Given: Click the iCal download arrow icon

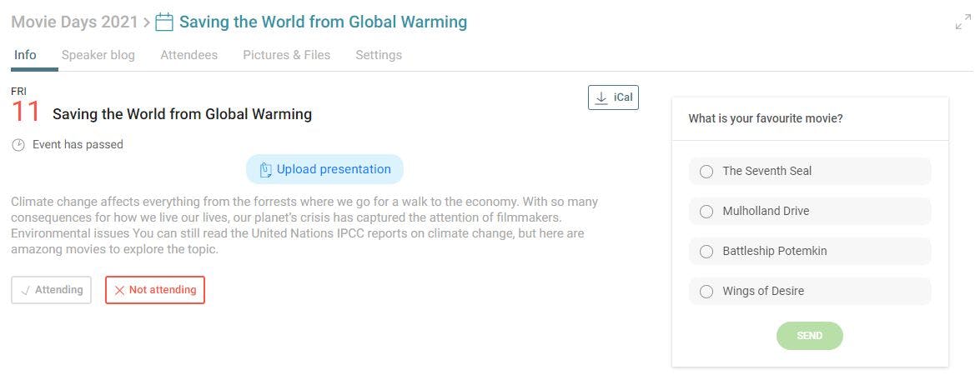Looking at the screenshot, I should pyautogui.click(x=601, y=98).
